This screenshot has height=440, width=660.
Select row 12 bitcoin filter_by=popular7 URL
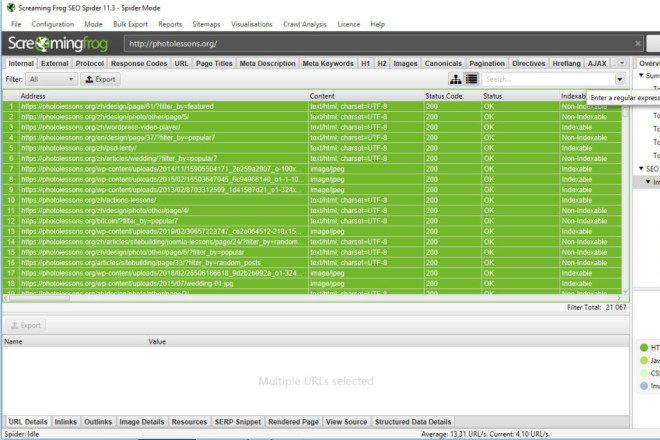pyautogui.click(x=312, y=221)
